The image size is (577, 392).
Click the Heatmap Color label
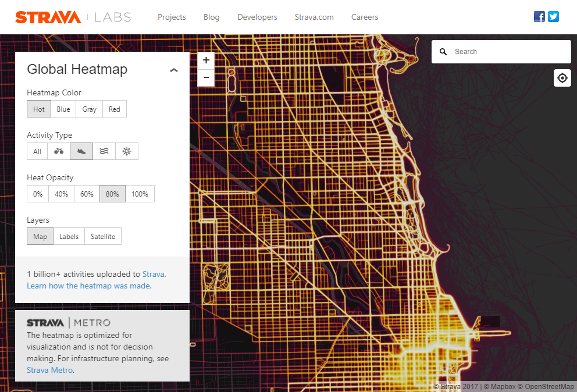tap(54, 92)
